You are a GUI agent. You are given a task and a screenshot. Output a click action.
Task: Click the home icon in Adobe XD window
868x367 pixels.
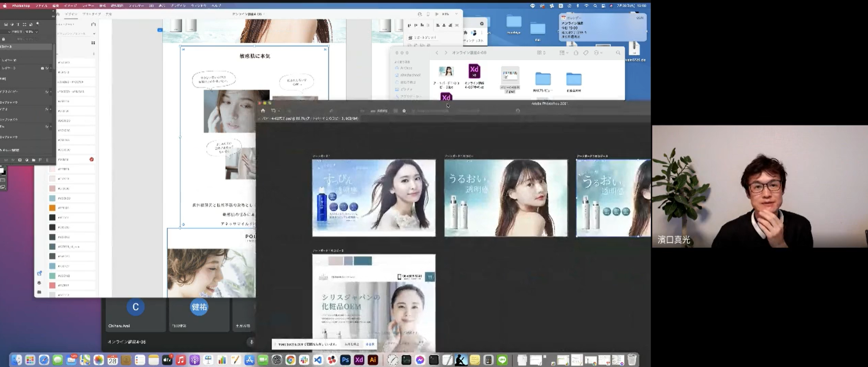[x=58, y=14]
